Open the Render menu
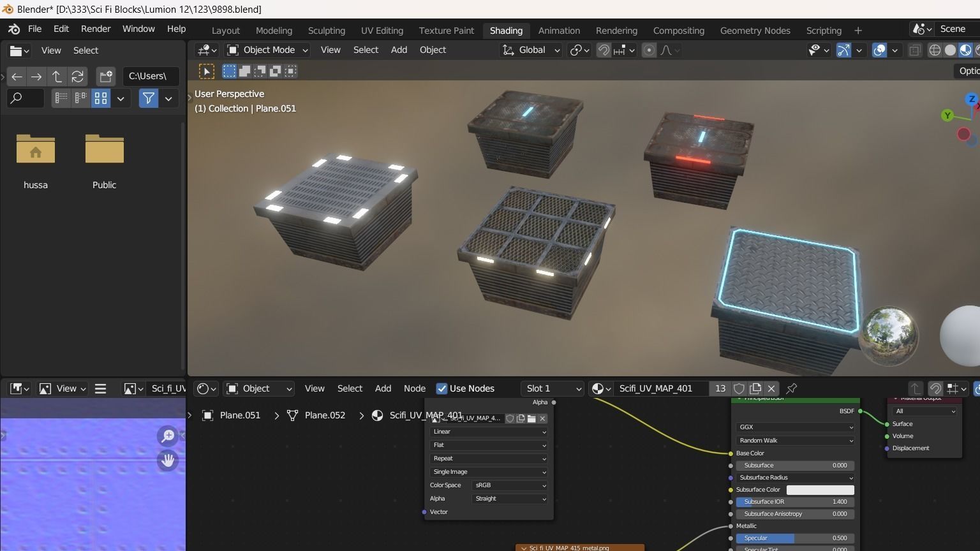 coord(96,29)
